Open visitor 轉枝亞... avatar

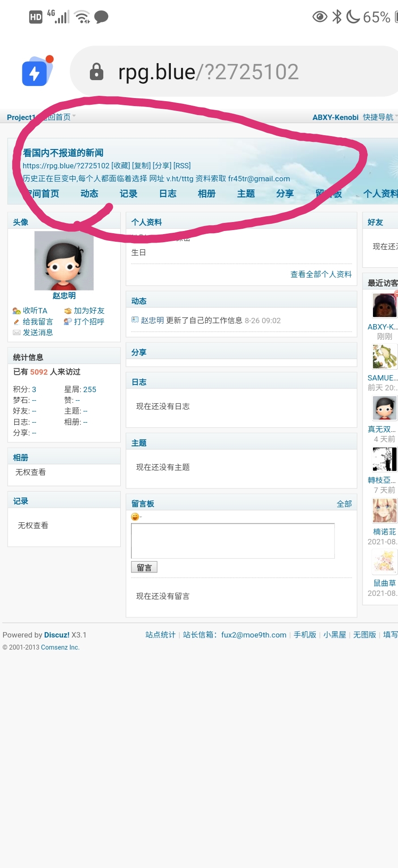point(385,459)
